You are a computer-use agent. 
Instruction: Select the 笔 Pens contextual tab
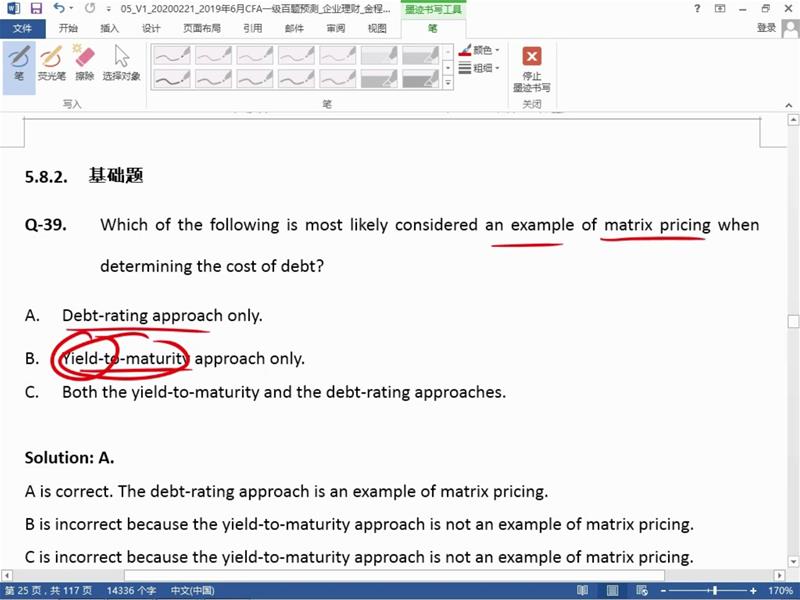coord(433,28)
